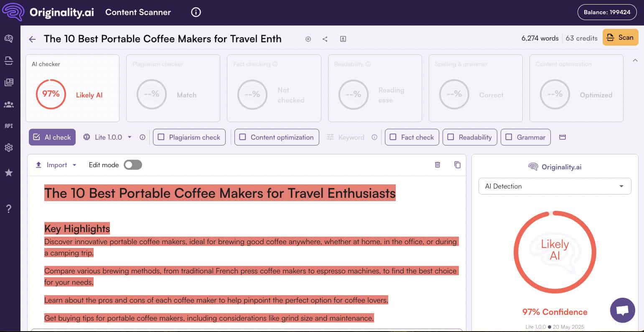
Task: Click the Balance: 199424 button
Action: (x=607, y=12)
